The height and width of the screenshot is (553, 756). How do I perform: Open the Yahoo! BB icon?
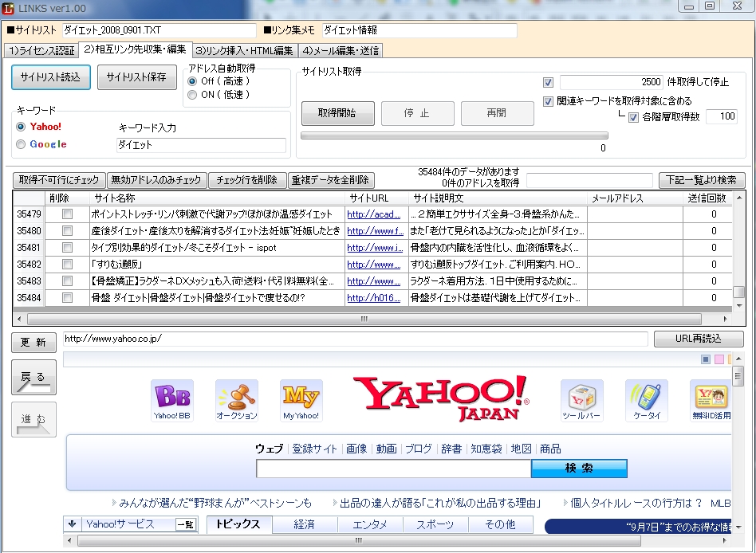[172, 400]
